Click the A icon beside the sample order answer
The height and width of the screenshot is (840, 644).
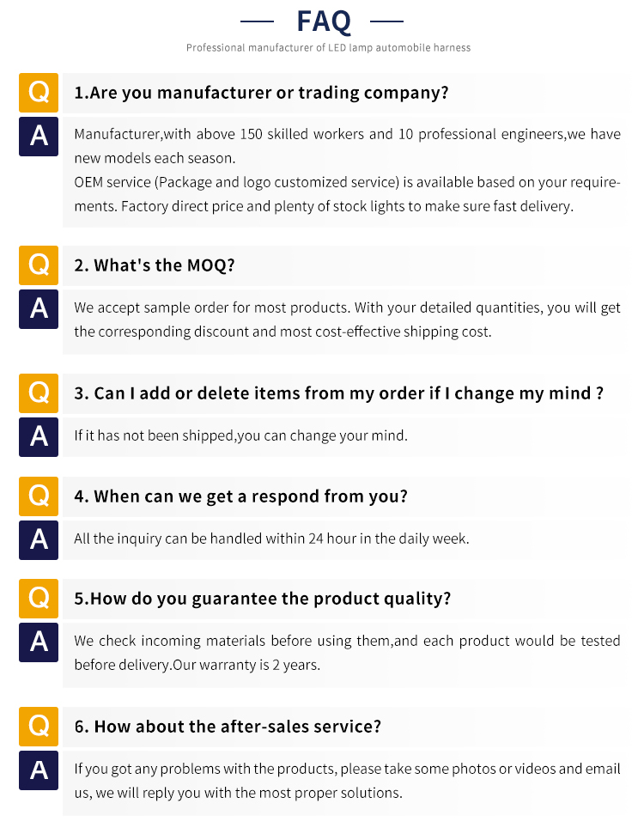pos(39,308)
